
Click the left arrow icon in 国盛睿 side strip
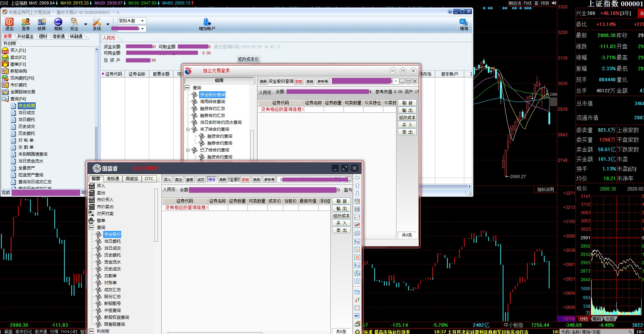click(x=357, y=178)
